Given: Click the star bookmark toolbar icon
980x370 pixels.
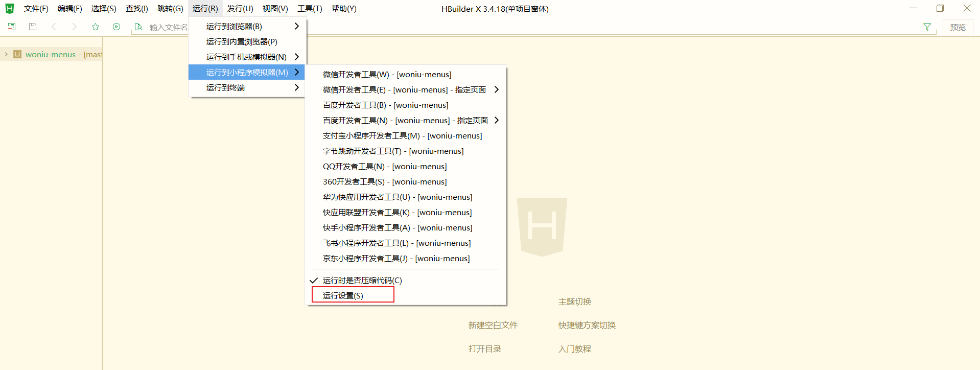Looking at the screenshot, I should 96,27.
